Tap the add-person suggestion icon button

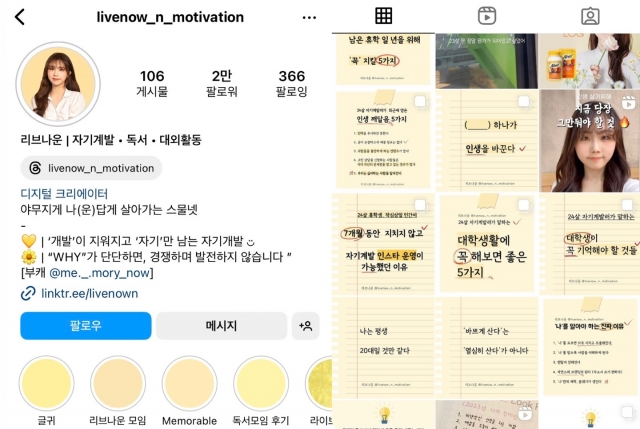(x=305, y=326)
